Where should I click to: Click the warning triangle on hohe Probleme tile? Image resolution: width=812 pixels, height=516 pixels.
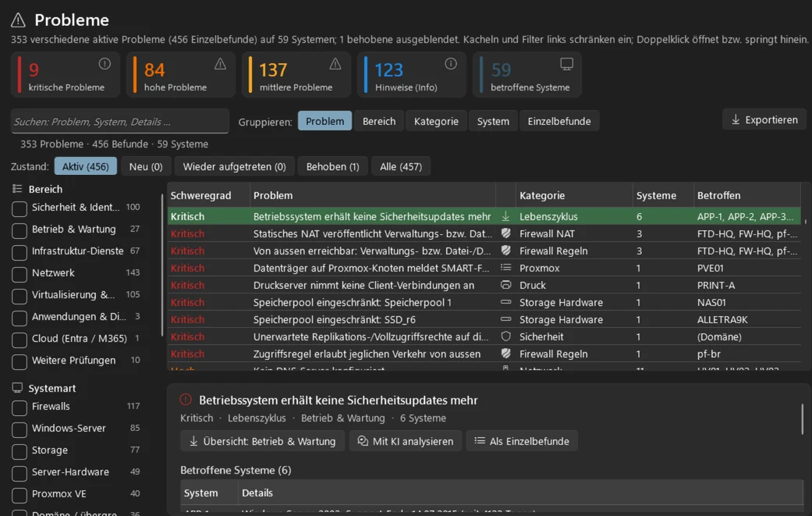(220, 64)
